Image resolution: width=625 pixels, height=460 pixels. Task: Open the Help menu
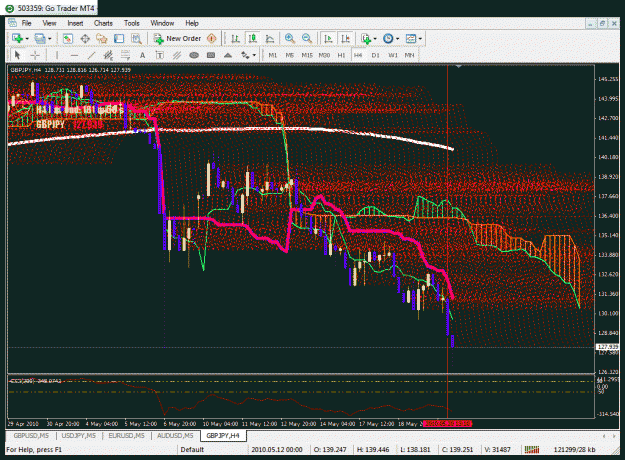(x=192, y=23)
